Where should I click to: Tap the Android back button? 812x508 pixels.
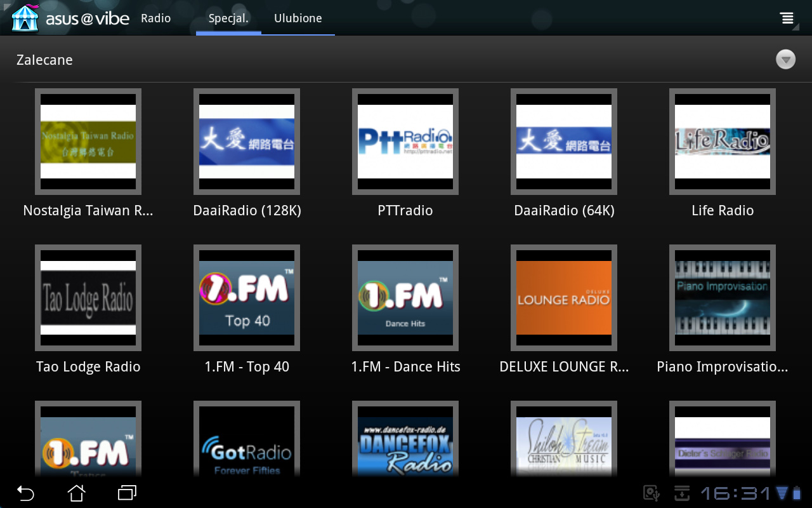pos(25,493)
